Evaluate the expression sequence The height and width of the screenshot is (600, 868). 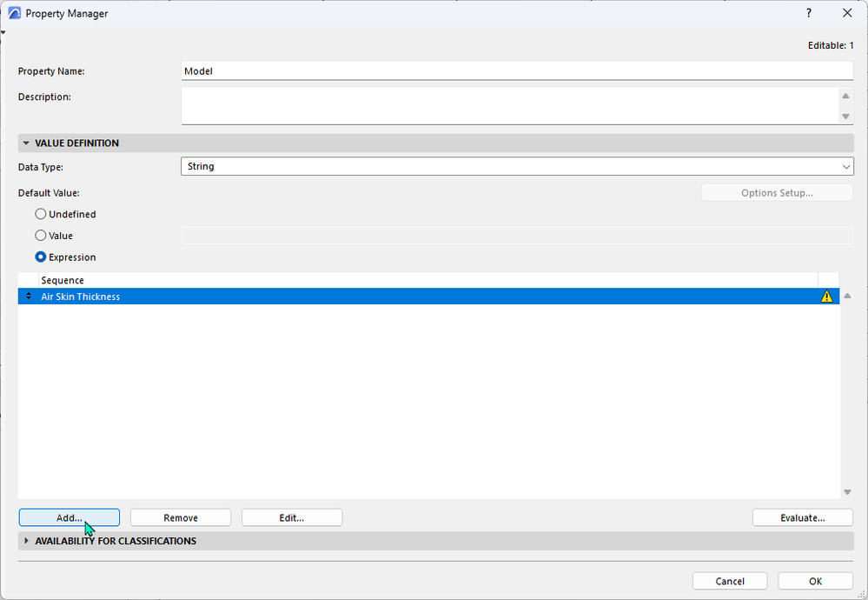(802, 517)
